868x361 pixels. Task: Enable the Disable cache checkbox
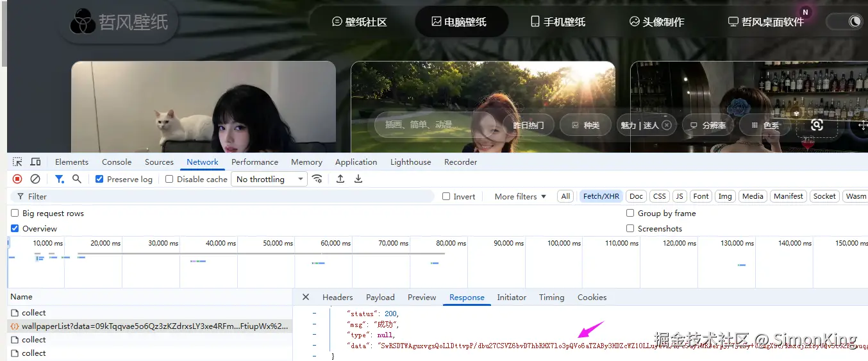click(169, 179)
